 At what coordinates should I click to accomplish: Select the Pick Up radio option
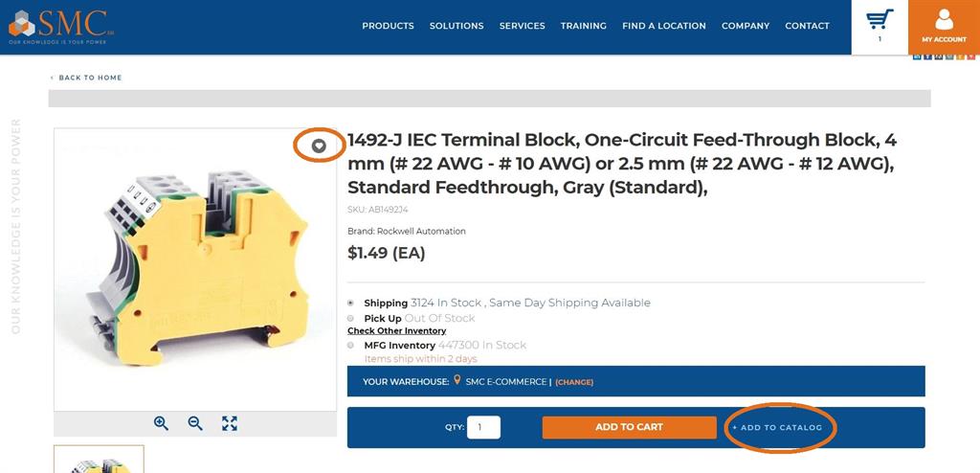351,318
